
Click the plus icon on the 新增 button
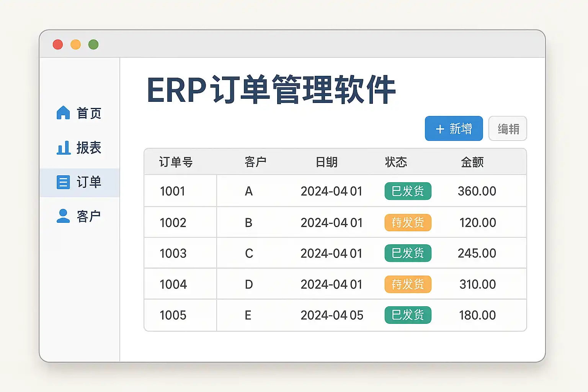tap(440, 129)
